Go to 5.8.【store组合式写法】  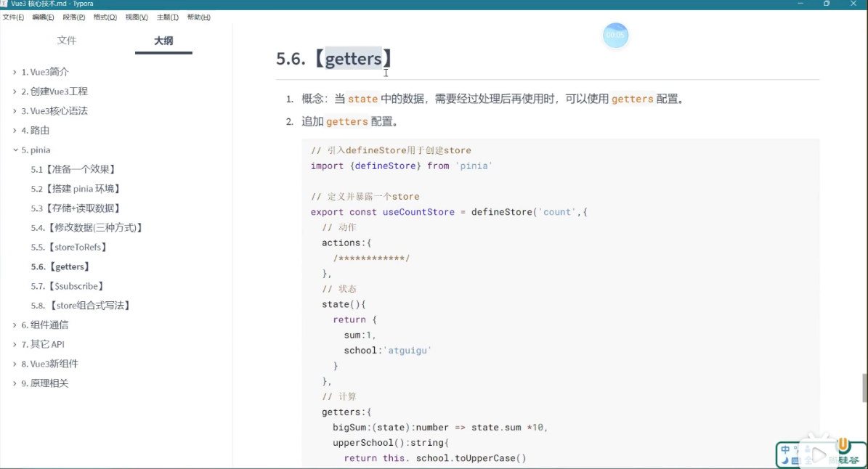click(x=81, y=306)
